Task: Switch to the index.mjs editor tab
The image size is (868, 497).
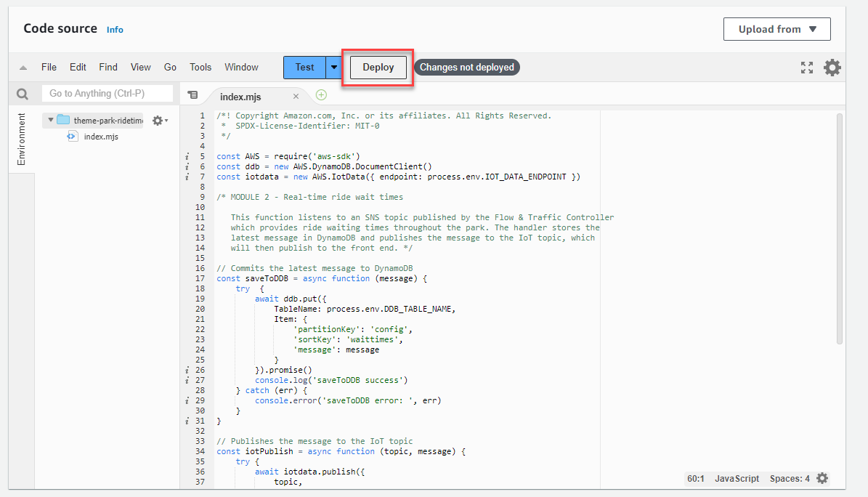Action: click(241, 97)
